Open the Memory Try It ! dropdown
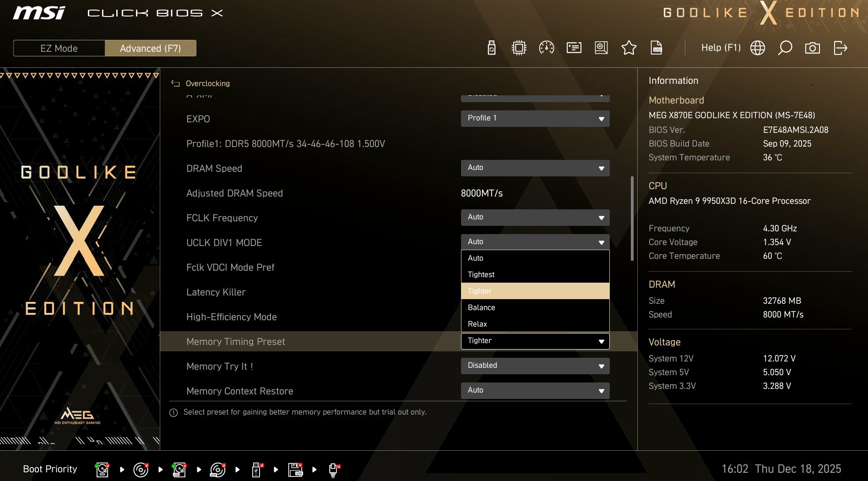 click(x=535, y=366)
